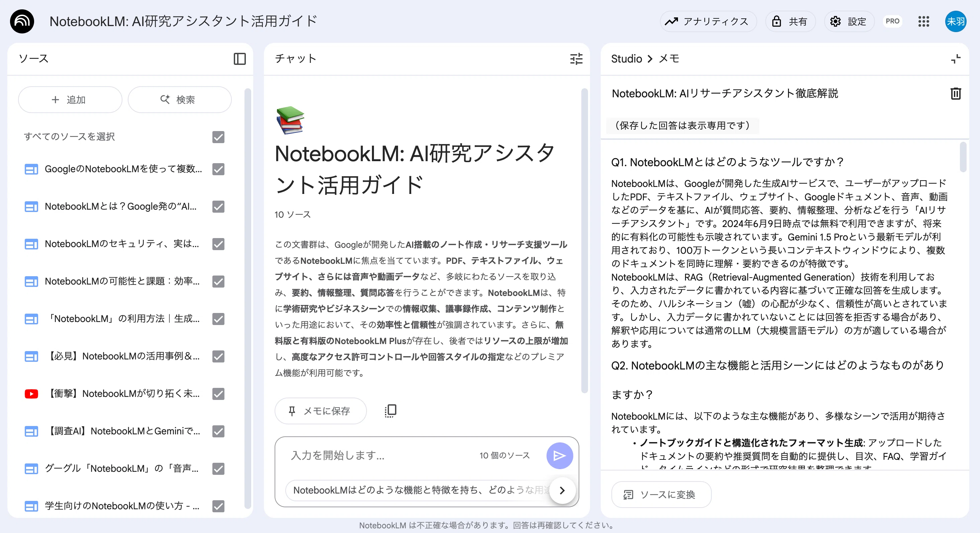Open source GoogleのNotebookLMを使って複数...
This screenshot has height=533, width=980.
[x=123, y=169]
